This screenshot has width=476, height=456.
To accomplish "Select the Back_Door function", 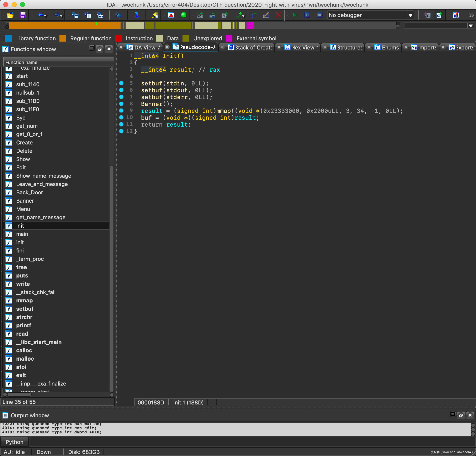I will [x=29, y=192].
